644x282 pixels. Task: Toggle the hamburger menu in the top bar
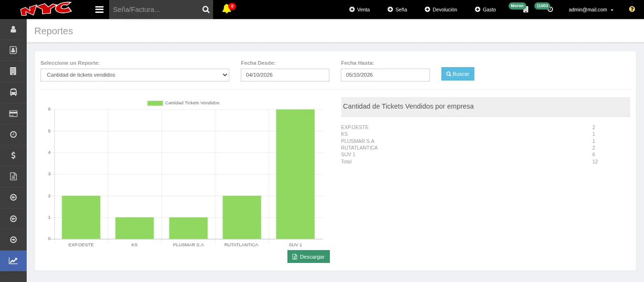point(99,10)
